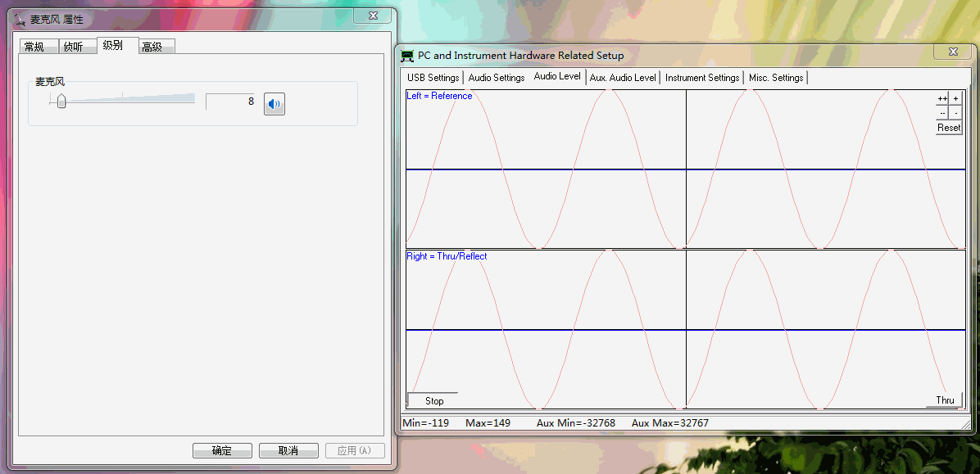Switch to Aux. Audio Level tab

coord(623,78)
